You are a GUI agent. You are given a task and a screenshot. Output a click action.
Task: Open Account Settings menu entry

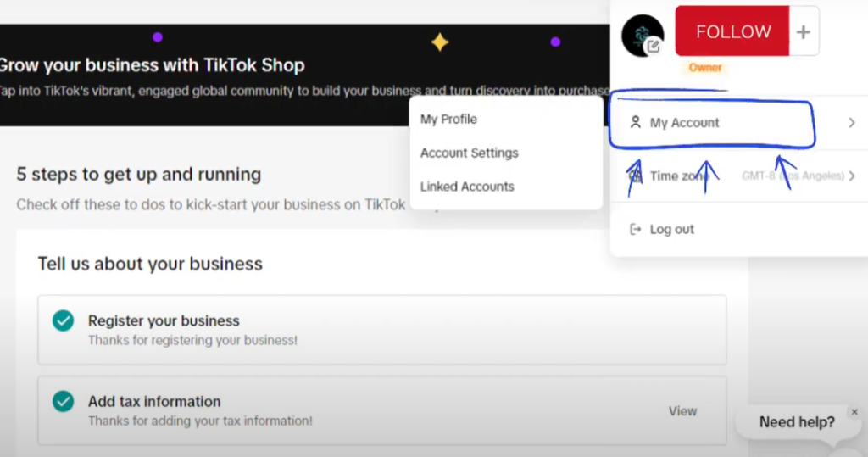point(469,153)
